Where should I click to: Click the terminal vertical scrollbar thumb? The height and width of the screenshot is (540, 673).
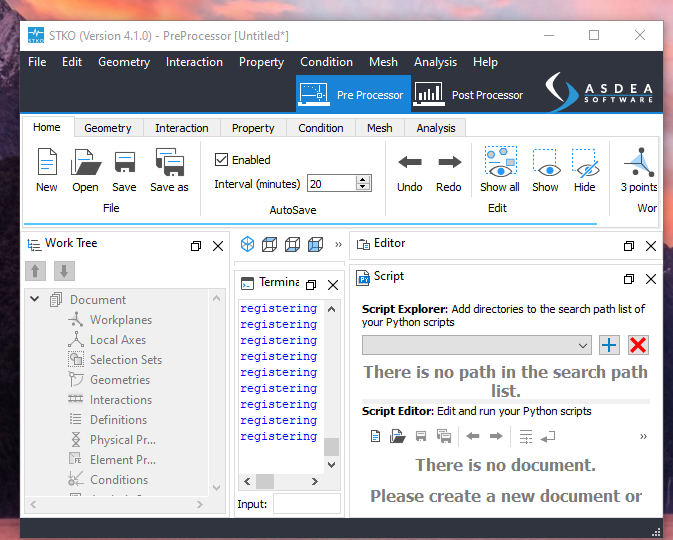[x=331, y=446]
